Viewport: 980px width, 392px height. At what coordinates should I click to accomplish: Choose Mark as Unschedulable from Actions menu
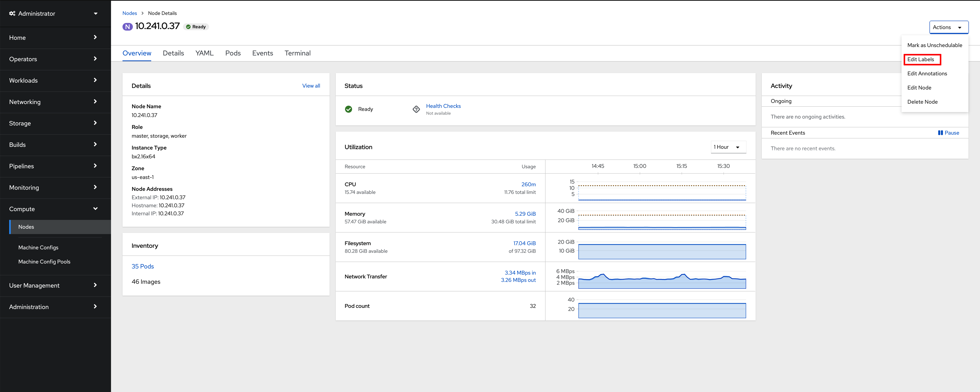click(934, 45)
